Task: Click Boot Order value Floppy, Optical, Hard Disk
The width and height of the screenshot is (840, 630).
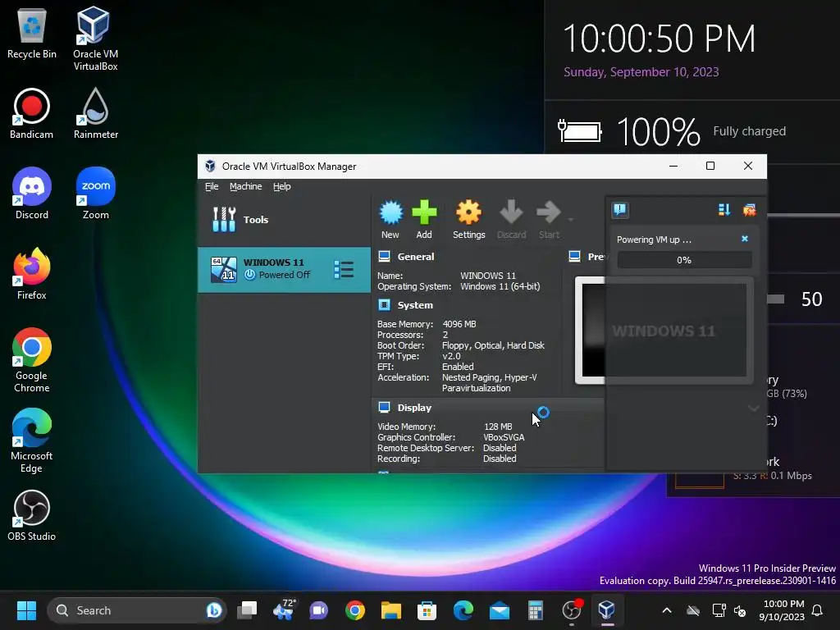Action: 493,345
